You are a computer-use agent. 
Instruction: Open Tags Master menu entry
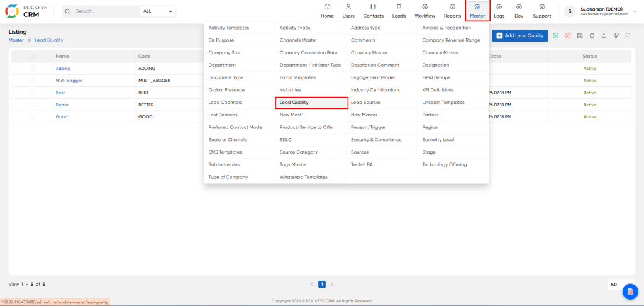point(293,164)
